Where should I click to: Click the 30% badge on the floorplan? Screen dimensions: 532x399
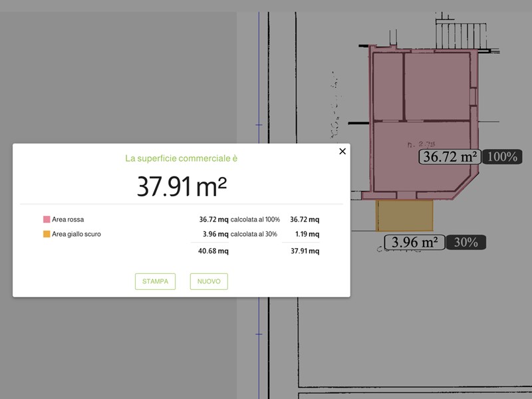click(465, 242)
